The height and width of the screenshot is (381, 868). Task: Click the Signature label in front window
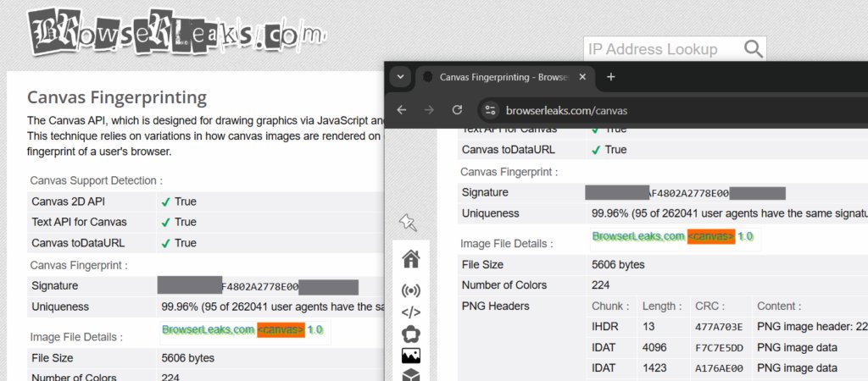click(x=485, y=192)
